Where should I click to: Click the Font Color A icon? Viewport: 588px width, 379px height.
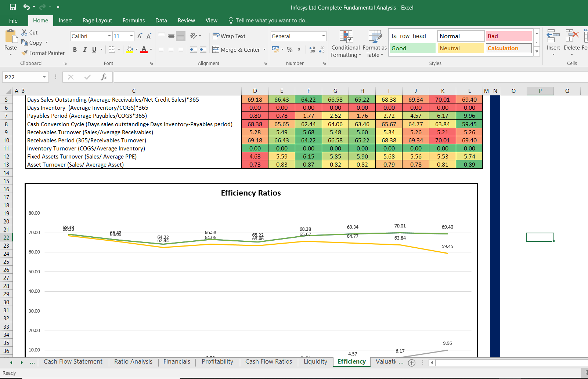(144, 50)
